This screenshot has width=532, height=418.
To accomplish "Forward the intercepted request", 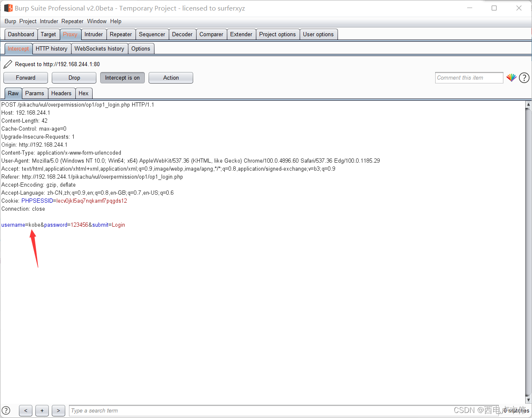I will (x=26, y=78).
